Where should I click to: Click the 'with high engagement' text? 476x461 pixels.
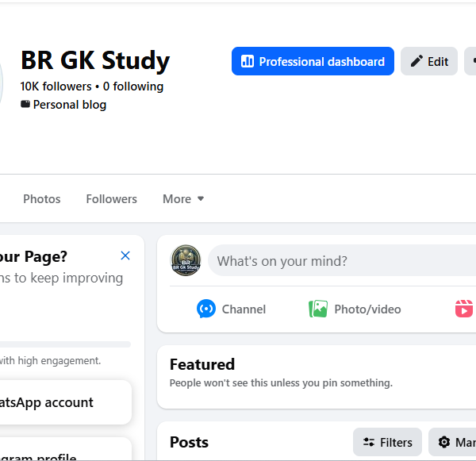pyautogui.click(x=50, y=361)
